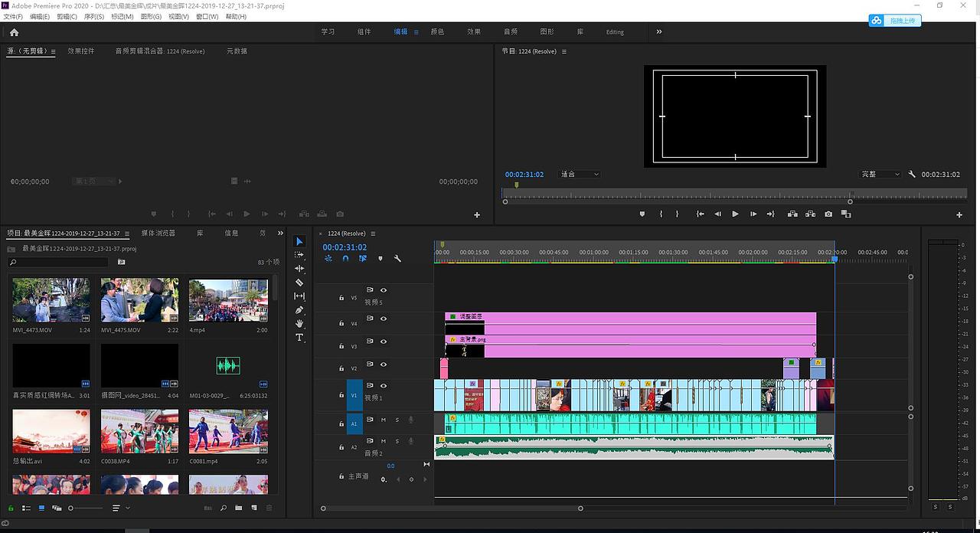Mute audio track A1
Image resolution: width=980 pixels, height=533 pixels.
tap(384, 420)
